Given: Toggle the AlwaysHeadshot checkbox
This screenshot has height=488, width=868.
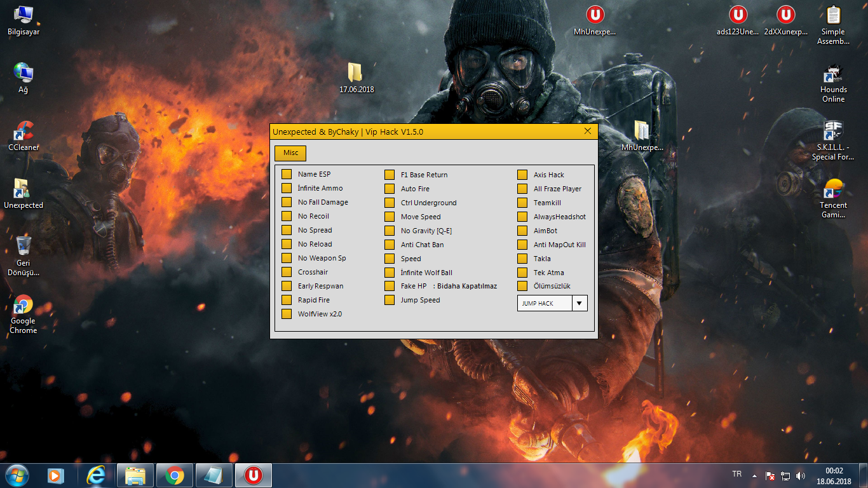Looking at the screenshot, I should [x=522, y=217].
